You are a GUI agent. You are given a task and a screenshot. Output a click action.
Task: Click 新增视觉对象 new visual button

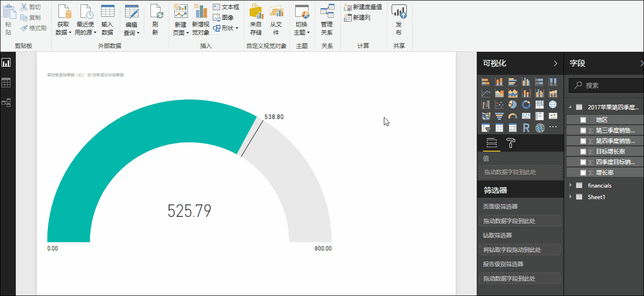(201, 21)
